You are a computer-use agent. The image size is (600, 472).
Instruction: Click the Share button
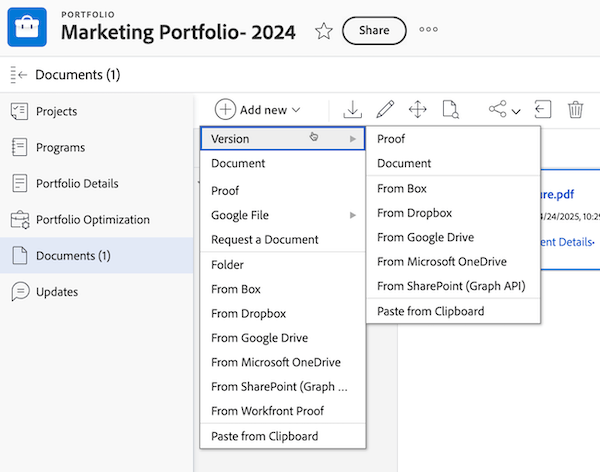374,31
